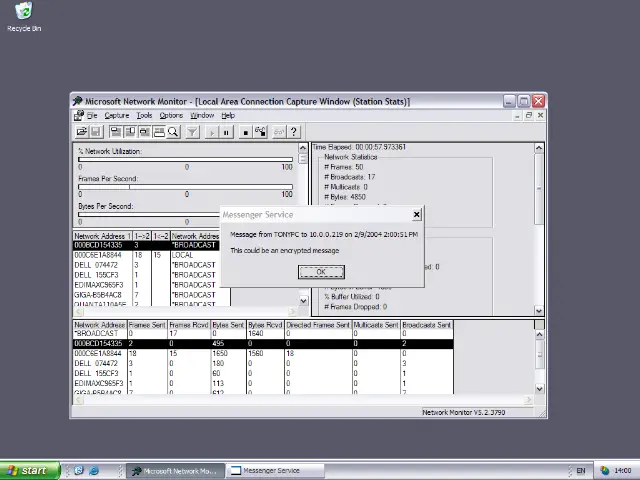640x480 pixels.
Task: Click the Start capture play icon
Action: click(211, 132)
